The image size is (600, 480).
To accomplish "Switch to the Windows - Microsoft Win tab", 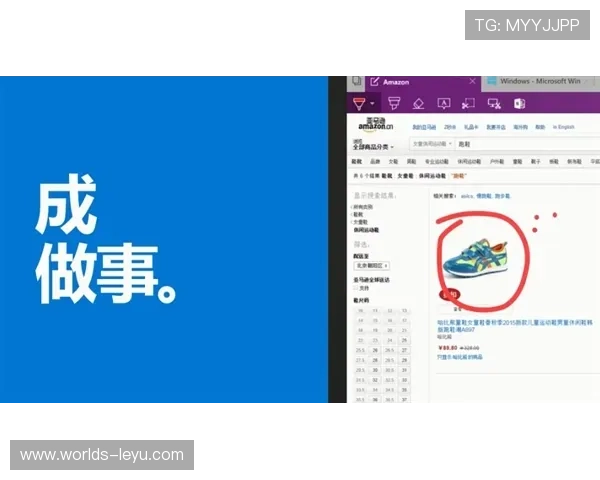I will coord(540,81).
